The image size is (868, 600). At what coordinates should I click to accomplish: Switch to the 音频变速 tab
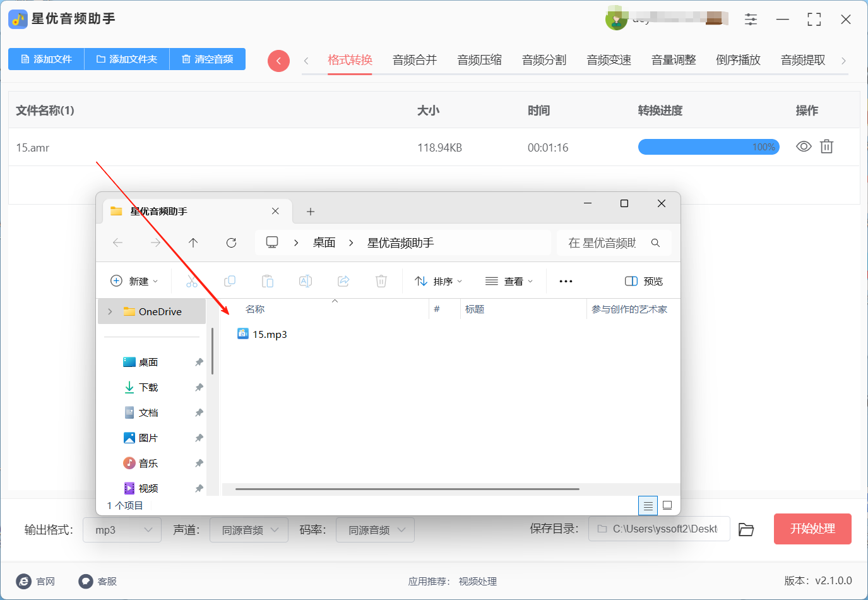tap(609, 60)
